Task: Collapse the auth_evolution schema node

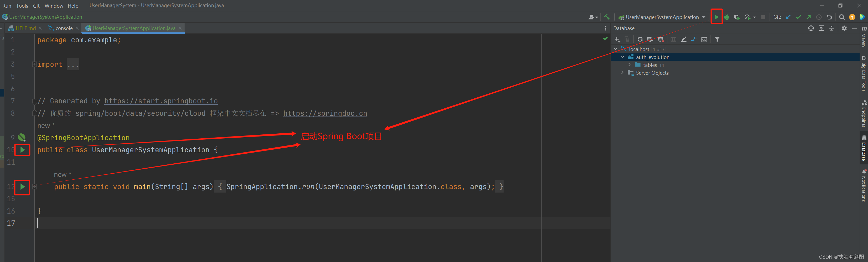Action: pos(623,57)
